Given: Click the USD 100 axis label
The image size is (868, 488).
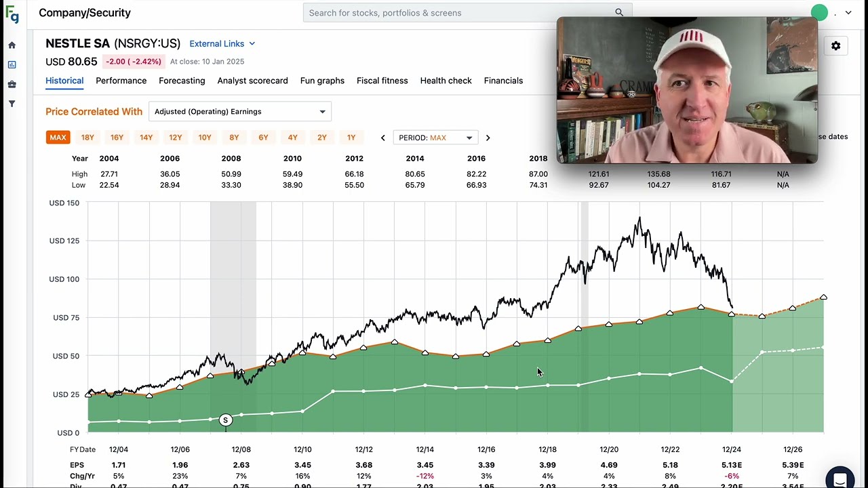Looking at the screenshot, I should tap(64, 279).
